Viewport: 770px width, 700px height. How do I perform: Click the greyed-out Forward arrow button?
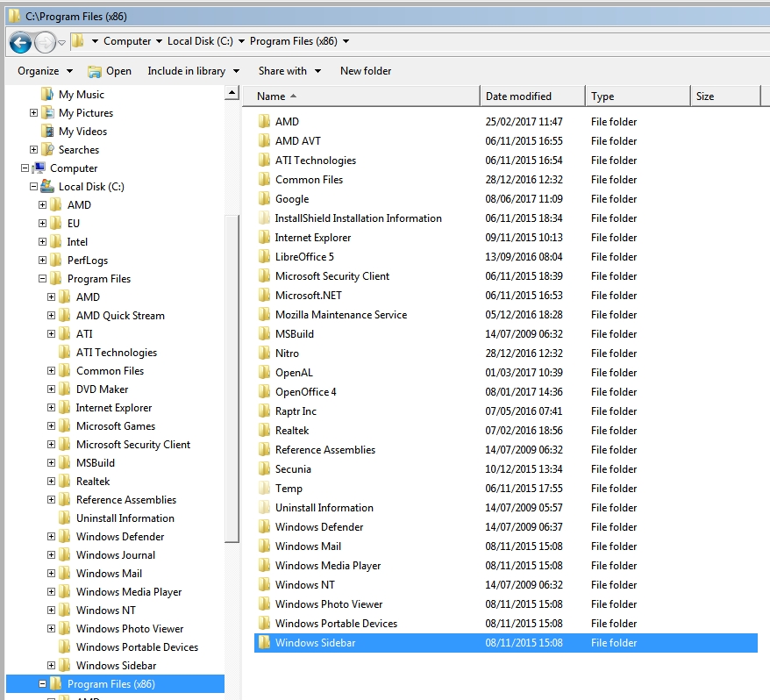45,43
